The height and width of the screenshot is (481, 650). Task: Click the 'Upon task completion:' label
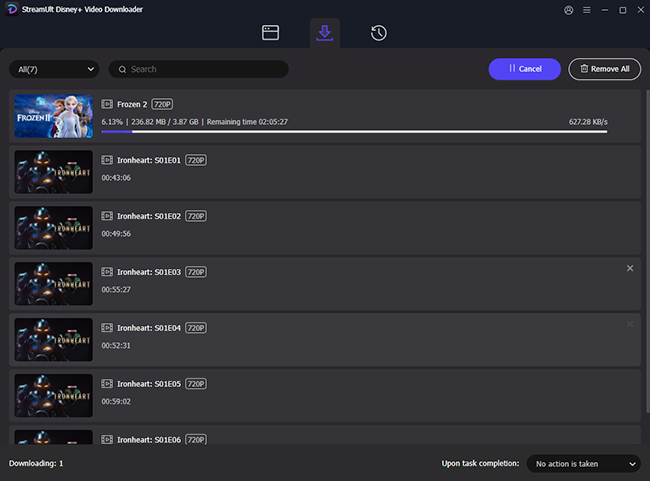click(x=480, y=464)
